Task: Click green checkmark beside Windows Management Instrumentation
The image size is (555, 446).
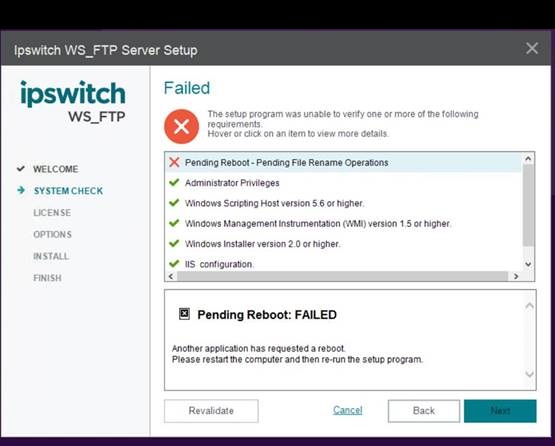Action: (174, 223)
